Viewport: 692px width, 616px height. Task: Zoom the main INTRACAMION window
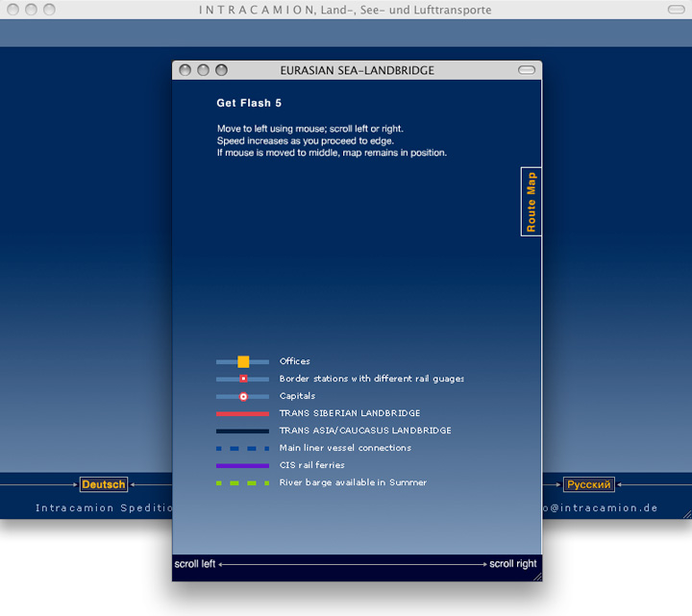48,10
